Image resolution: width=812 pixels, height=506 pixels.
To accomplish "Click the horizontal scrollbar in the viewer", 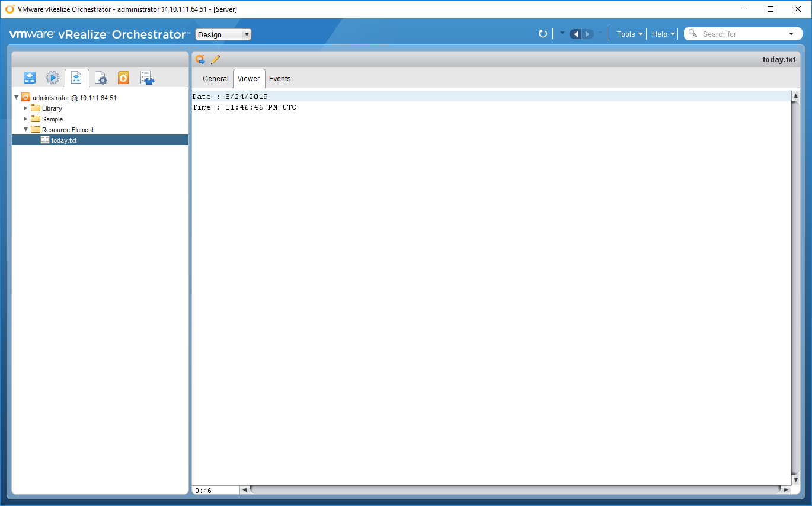I will tap(514, 490).
